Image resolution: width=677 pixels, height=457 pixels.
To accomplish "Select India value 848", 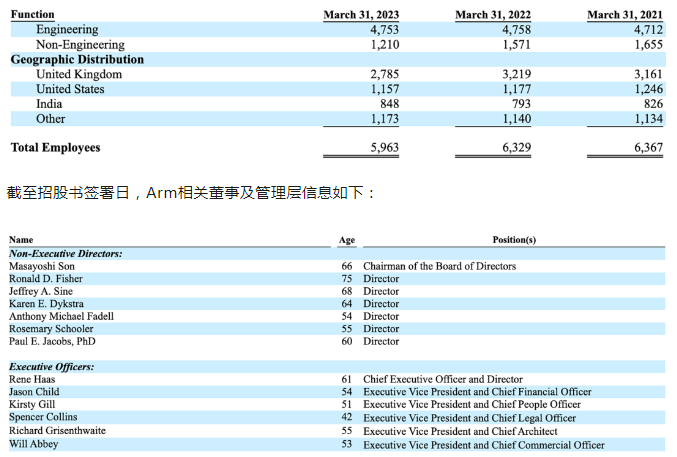I will point(389,104).
